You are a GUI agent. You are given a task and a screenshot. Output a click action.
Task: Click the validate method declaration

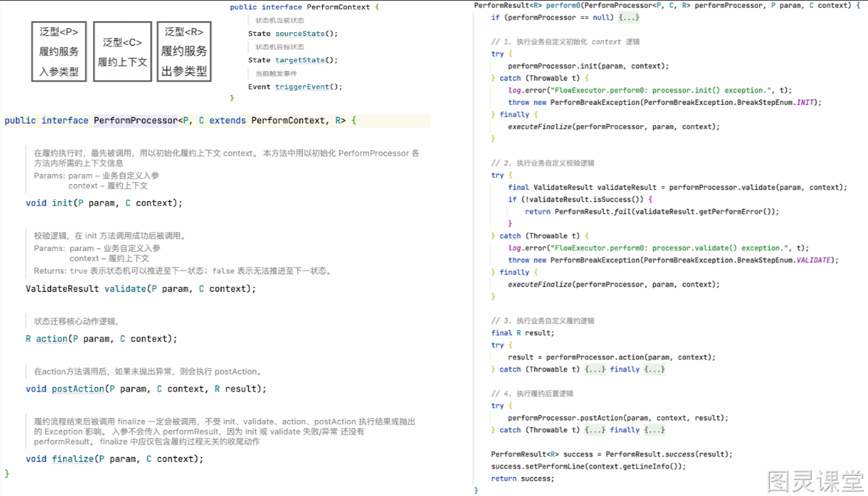(x=141, y=289)
